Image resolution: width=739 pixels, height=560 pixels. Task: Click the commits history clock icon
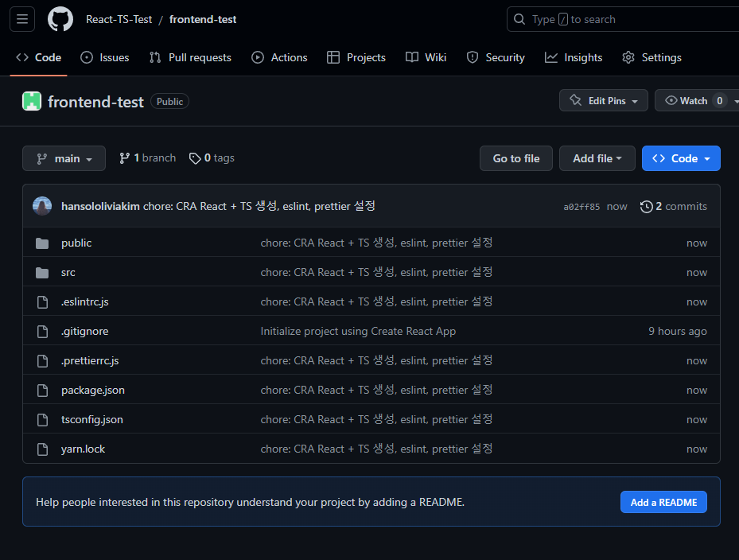pos(646,207)
